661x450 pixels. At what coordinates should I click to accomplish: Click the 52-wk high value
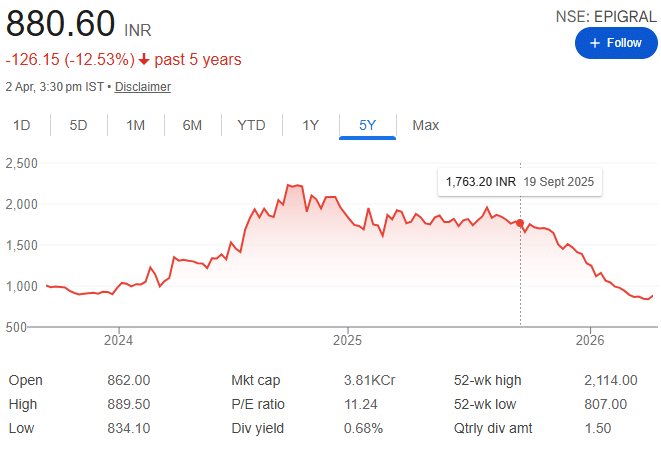[x=606, y=380]
